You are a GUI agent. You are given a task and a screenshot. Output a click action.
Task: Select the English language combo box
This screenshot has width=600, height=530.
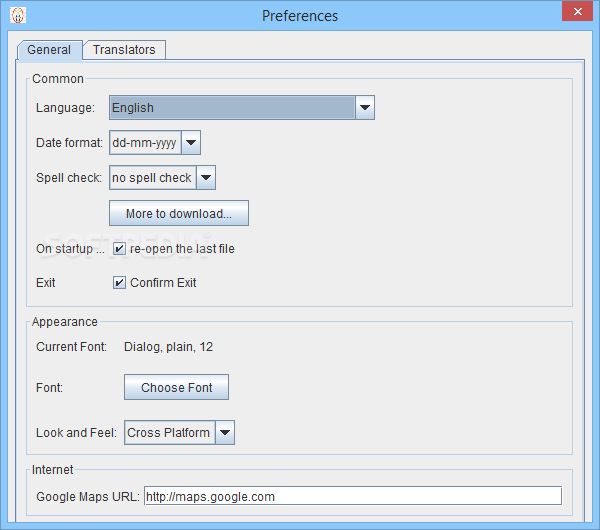pos(242,108)
